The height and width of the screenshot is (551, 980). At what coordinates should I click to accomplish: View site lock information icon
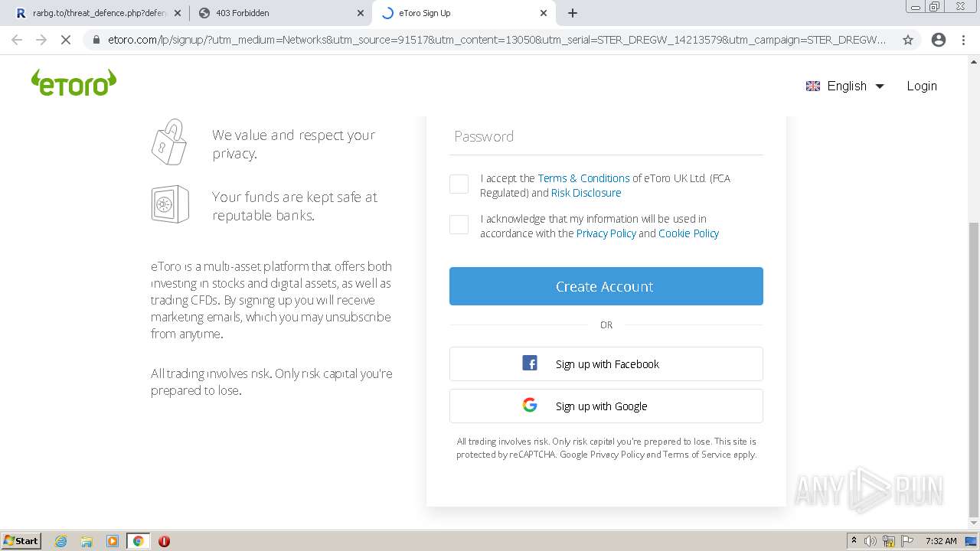coord(96,40)
